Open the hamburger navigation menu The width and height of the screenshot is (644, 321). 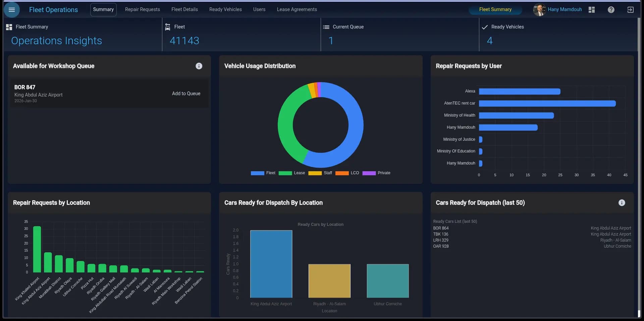coord(12,10)
